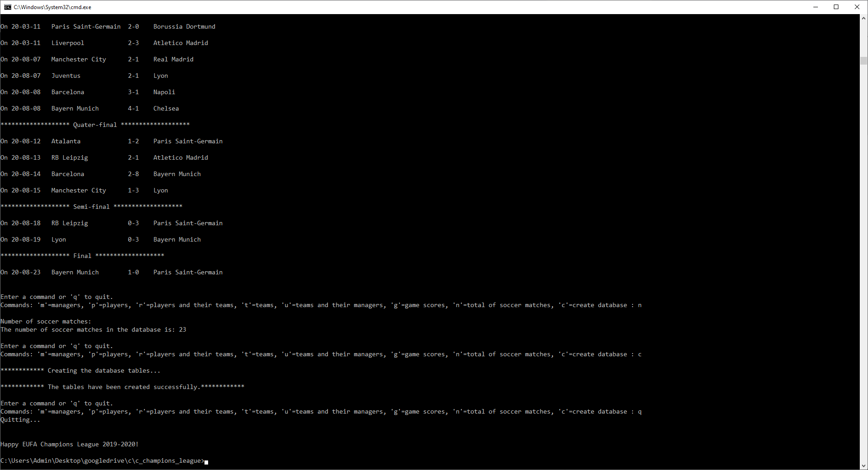
Task: Click the Juventus 2-1 Lyon row
Action: pyautogui.click(x=84, y=76)
